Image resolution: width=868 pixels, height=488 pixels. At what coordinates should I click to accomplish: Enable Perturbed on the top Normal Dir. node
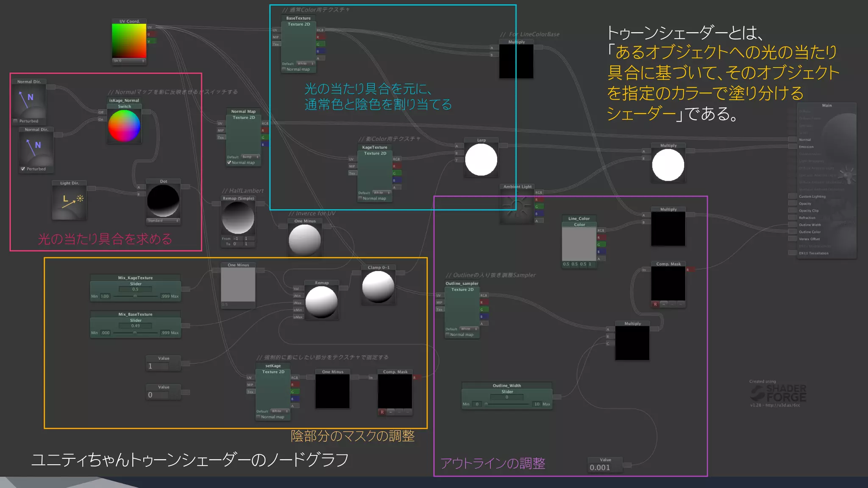[16, 121]
